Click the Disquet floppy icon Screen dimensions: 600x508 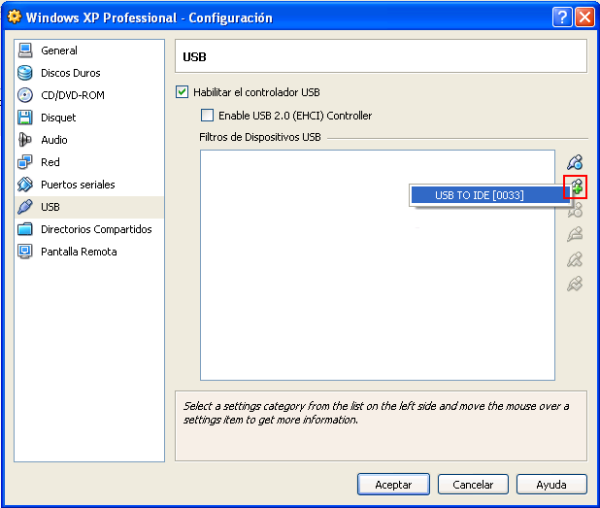click(26, 118)
